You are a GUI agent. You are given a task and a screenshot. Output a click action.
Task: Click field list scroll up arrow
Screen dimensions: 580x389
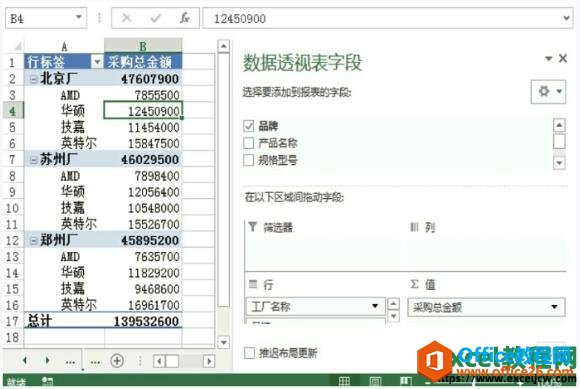coord(559,125)
